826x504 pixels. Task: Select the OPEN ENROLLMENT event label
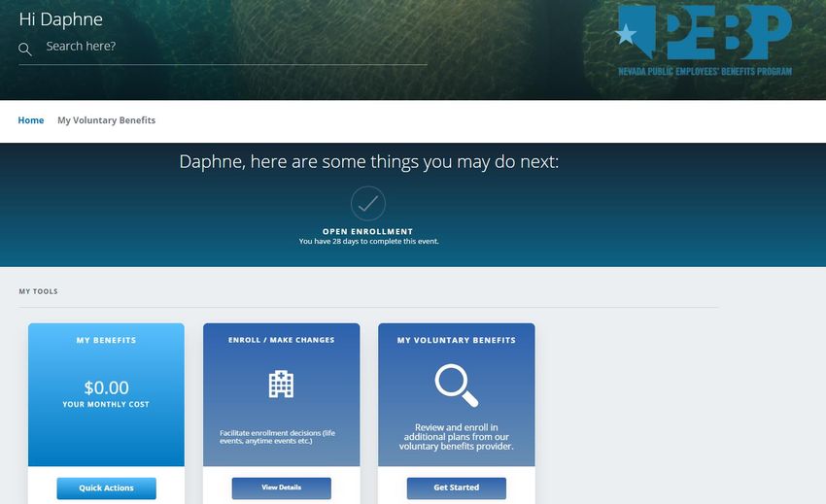(x=367, y=231)
